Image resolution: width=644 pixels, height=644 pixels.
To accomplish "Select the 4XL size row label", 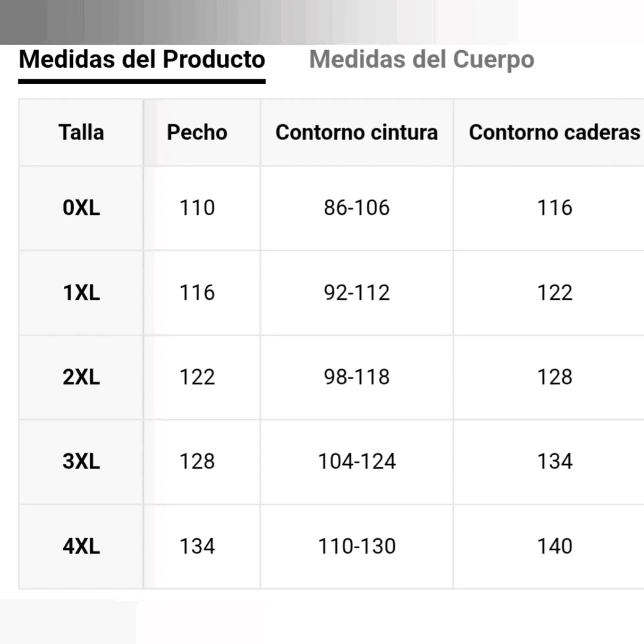I will (x=81, y=546).
